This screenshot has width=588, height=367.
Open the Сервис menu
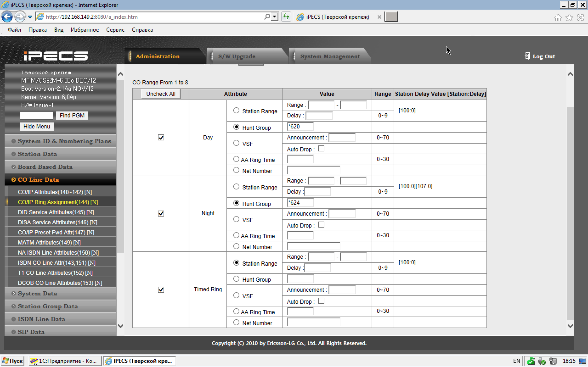(115, 30)
